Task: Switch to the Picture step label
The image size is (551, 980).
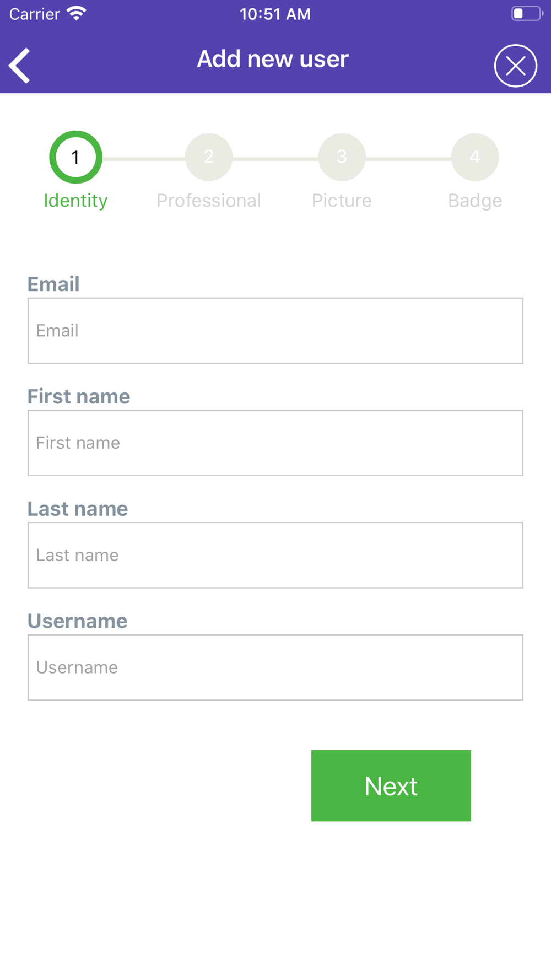Action: (x=342, y=201)
